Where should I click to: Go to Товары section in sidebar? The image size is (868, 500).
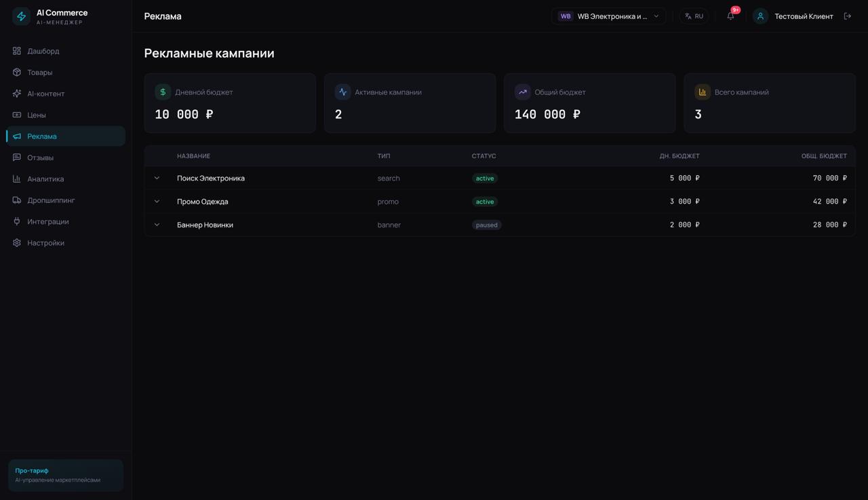(39, 73)
